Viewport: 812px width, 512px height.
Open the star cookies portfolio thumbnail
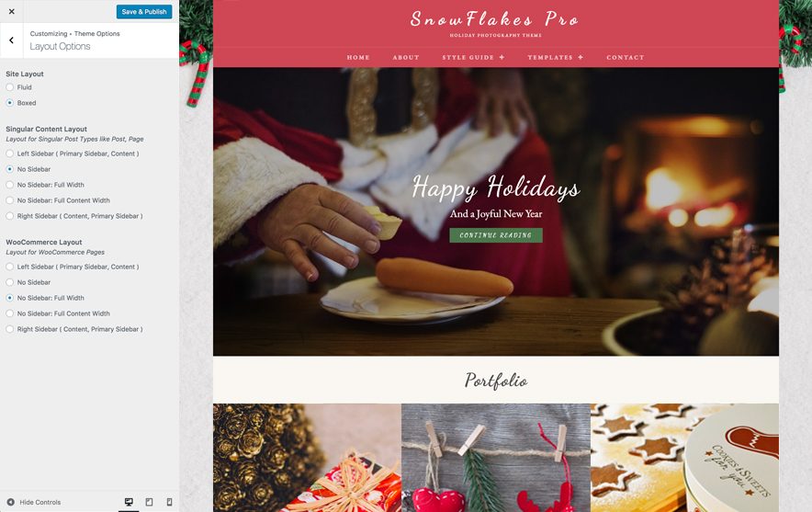coord(684,458)
